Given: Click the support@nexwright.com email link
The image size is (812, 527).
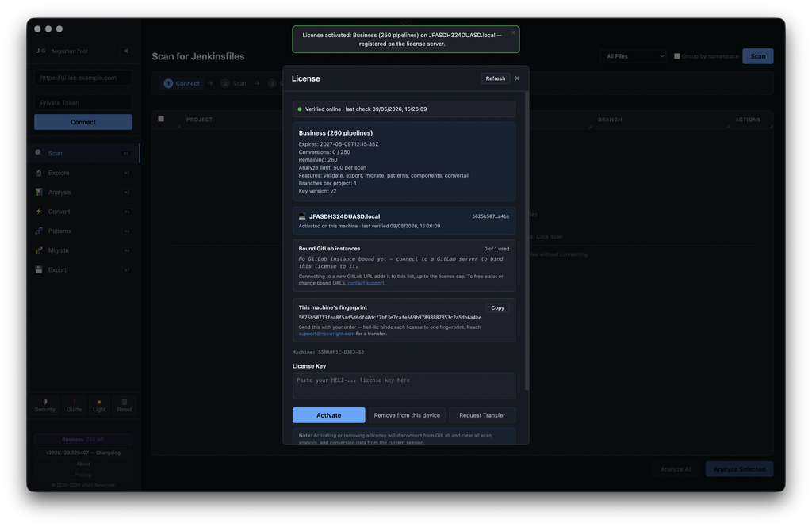Looking at the screenshot, I should pyautogui.click(x=327, y=334).
